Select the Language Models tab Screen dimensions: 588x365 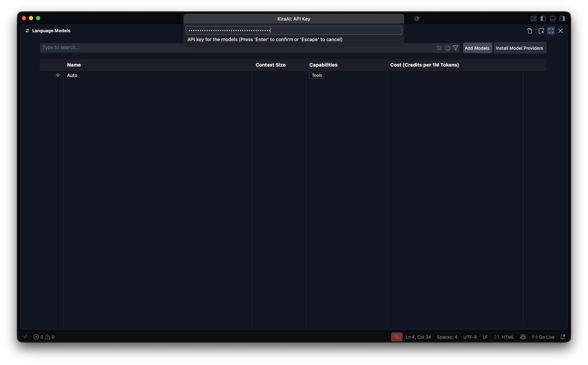(x=48, y=31)
